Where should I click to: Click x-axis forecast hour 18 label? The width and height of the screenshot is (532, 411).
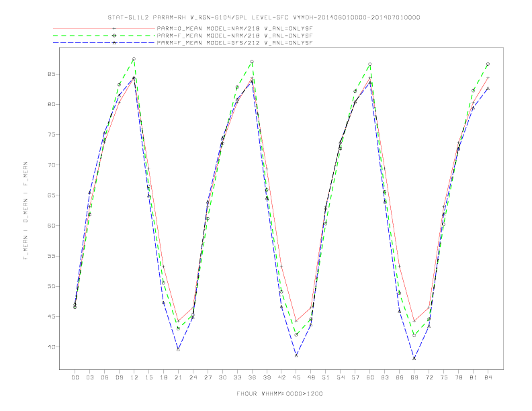pos(163,377)
